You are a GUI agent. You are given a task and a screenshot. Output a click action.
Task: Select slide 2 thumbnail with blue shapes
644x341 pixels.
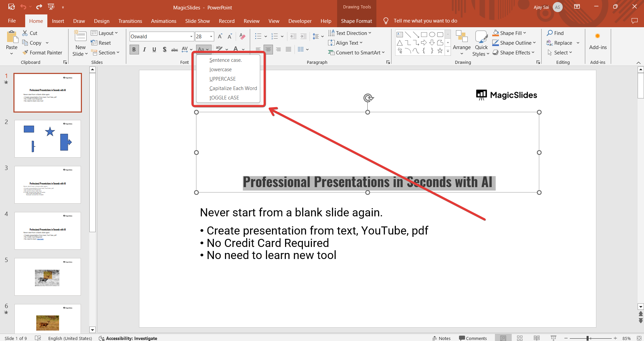click(x=48, y=138)
